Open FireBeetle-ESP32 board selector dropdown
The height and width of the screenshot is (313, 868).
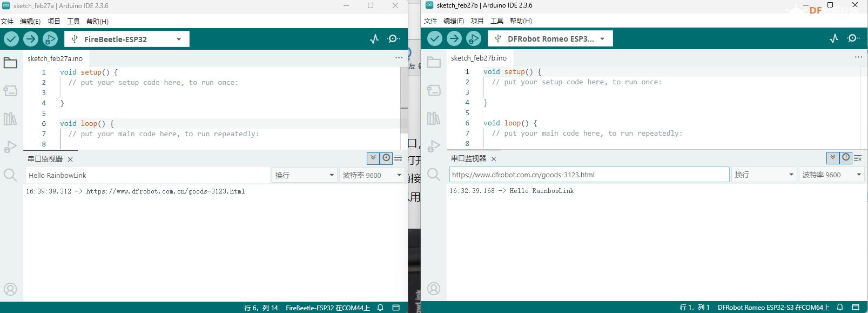click(126, 39)
